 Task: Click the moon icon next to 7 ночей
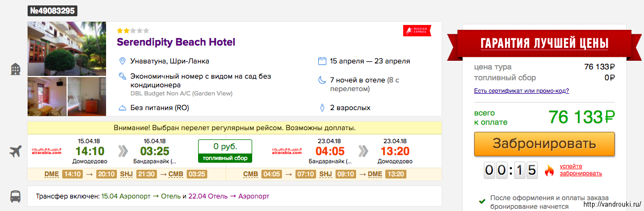pos(323,80)
